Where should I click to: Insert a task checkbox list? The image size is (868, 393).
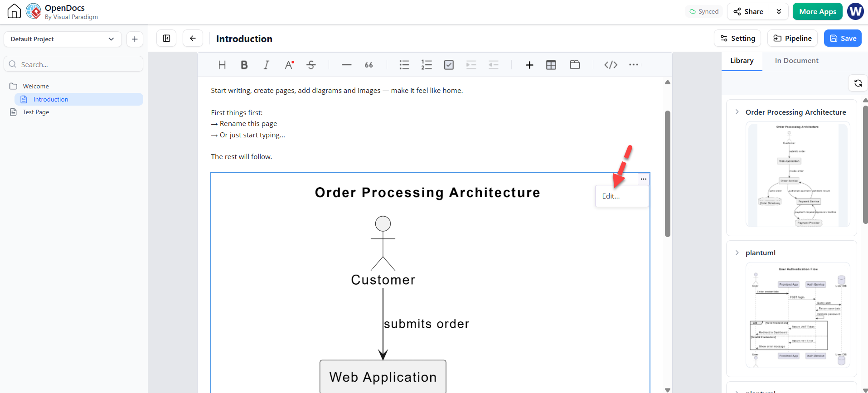click(449, 65)
